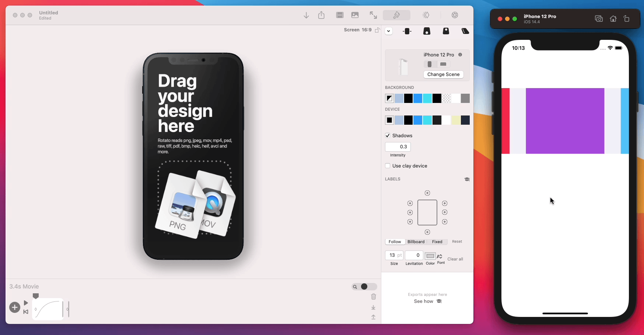The image size is (644, 335).
Task: Delete the keyframe with the timeline trash icon
Action: [374, 297]
